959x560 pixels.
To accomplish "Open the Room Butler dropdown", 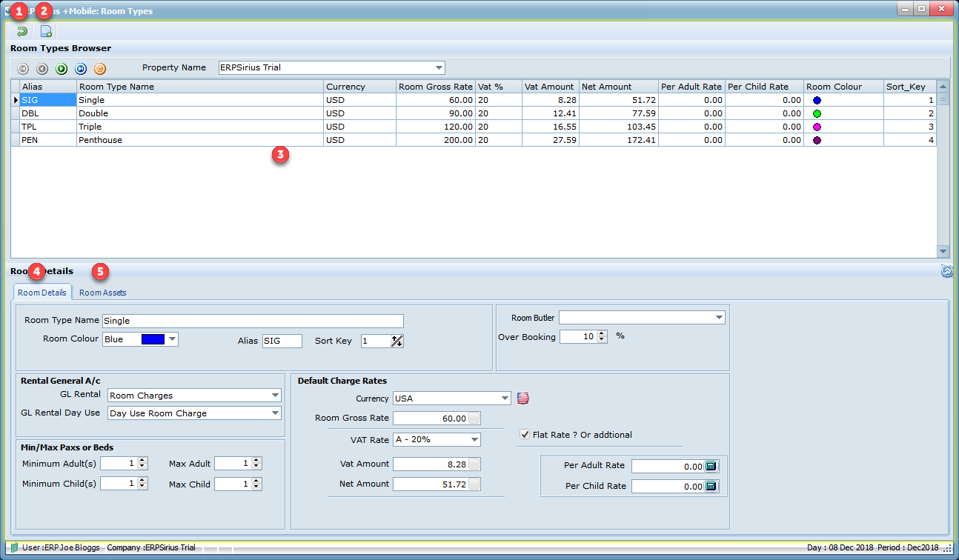I will tap(719, 318).
